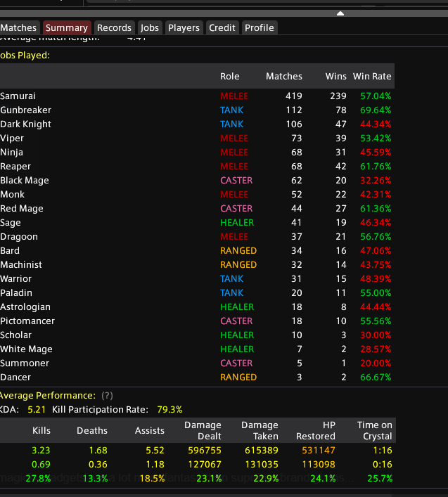The height and width of the screenshot is (497, 448).
Task: Sort table by Win Rate column header
Action: pyautogui.click(x=372, y=77)
